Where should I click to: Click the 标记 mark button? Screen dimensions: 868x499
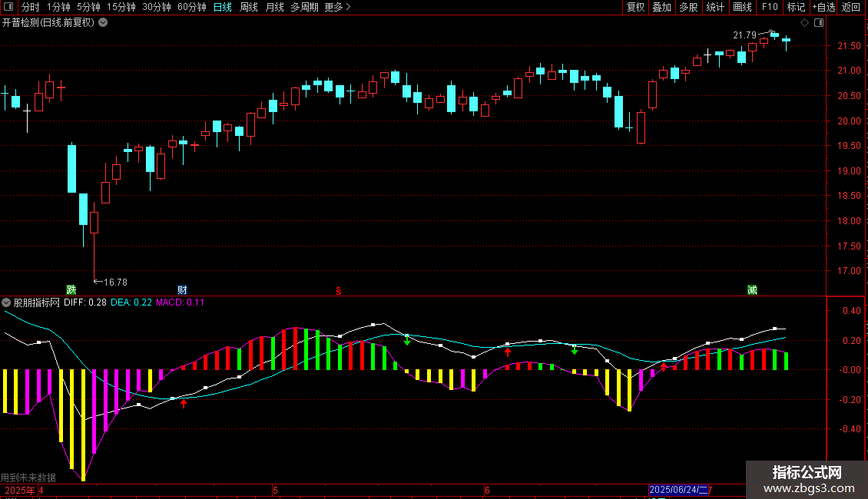796,7
